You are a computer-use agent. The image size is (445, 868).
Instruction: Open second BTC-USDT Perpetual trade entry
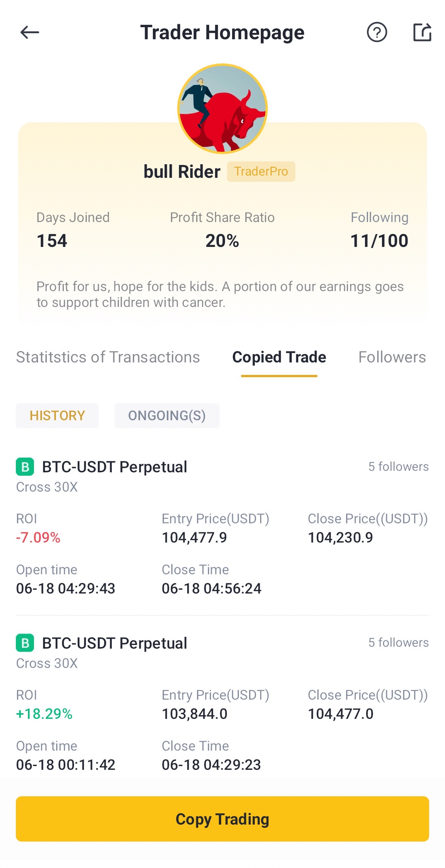(222, 703)
